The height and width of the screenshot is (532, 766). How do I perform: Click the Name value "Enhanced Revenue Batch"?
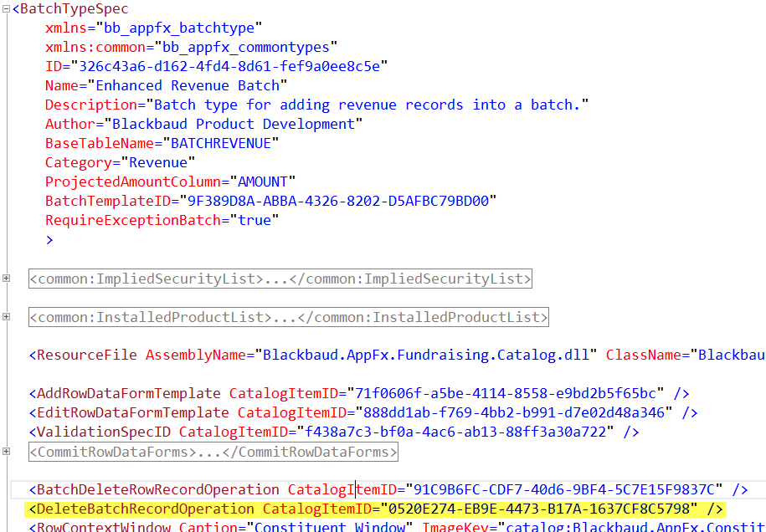[188, 85]
